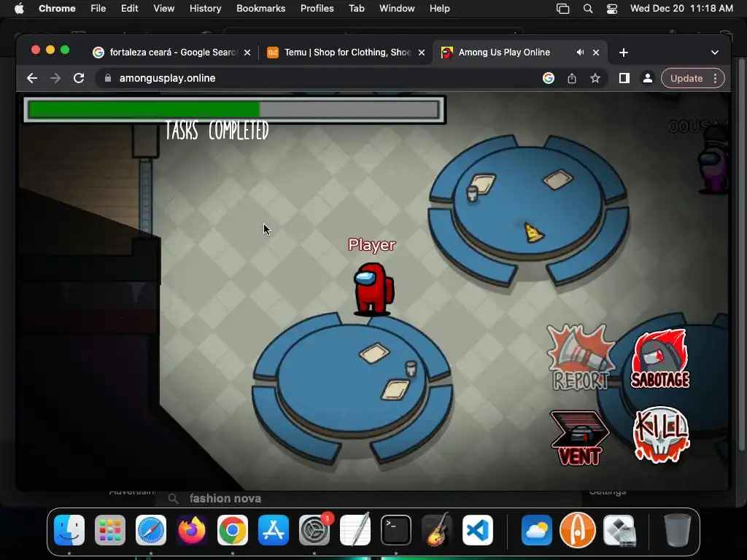Click the Google icon in address bar

pos(549,78)
